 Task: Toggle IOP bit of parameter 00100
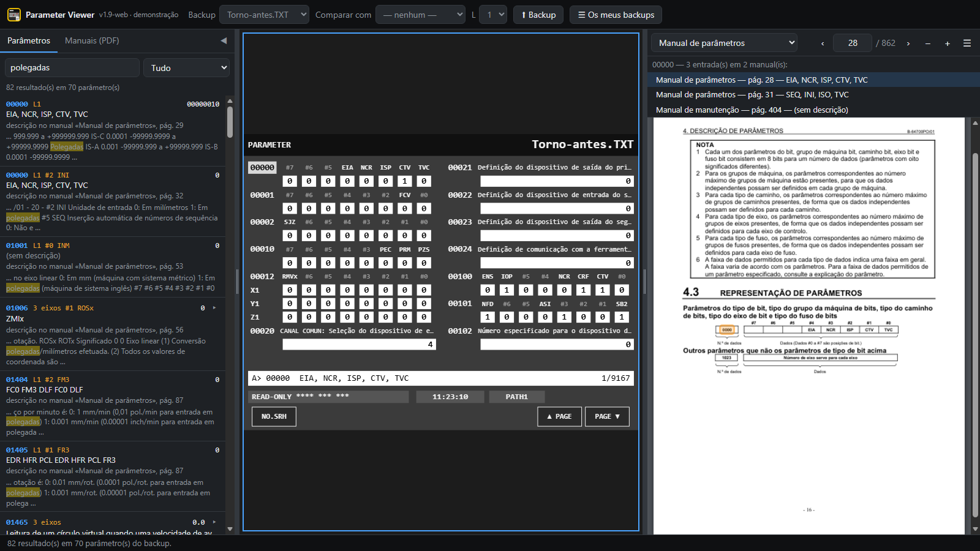tap(507, 290)
